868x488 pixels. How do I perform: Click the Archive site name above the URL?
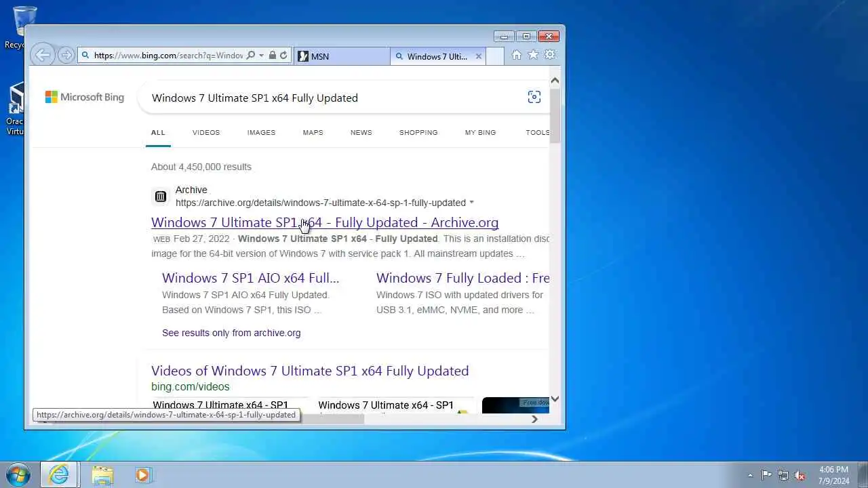coord(191,190)
